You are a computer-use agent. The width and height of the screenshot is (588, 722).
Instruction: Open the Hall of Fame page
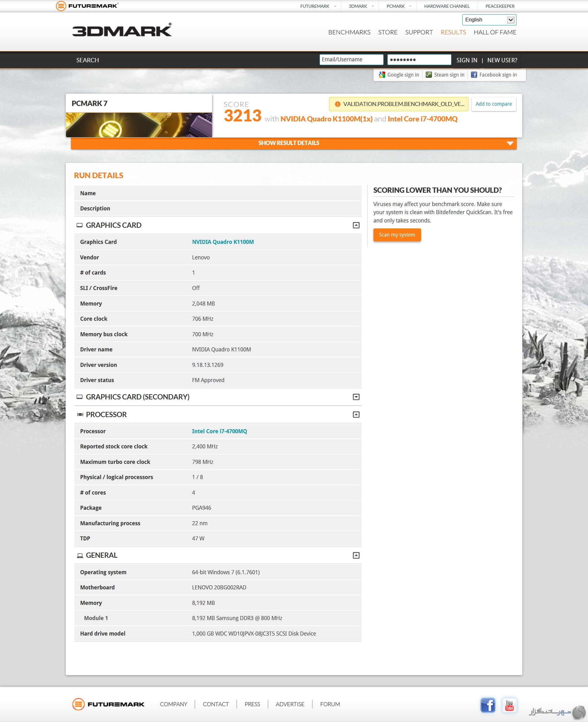(x=495, y=32)
